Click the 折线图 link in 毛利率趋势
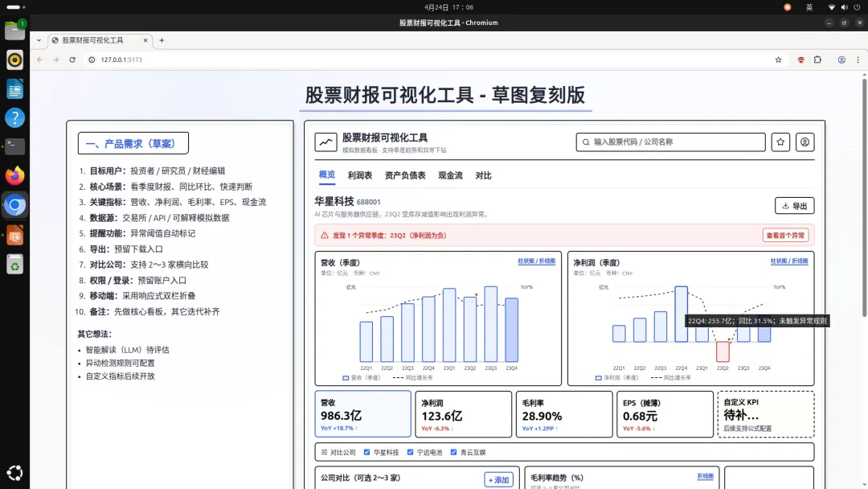The width and height of the screenshot is (868, 489). (706, 476)
